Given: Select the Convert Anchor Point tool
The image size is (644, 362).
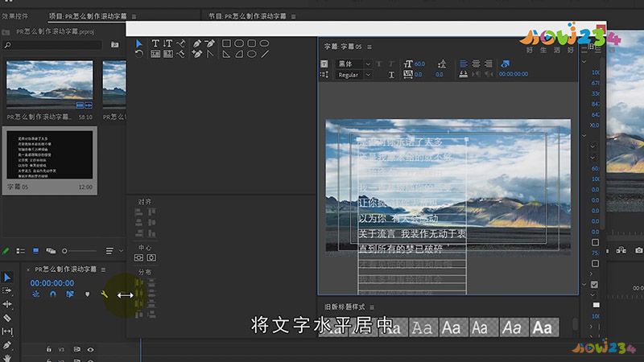Looking at the screenshot, I should tap(210, 54).
